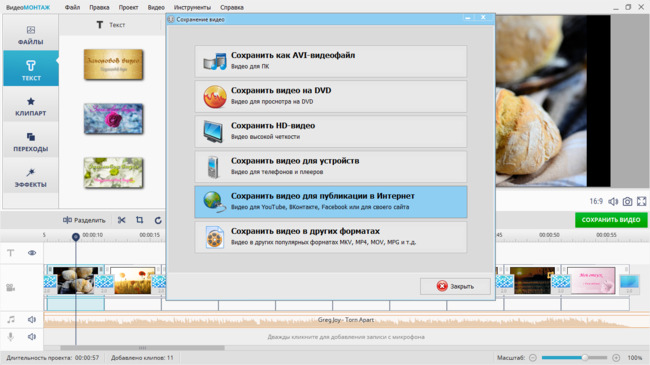Select the Текст sidebar section

pyautogui.click(x=31, y=69)
